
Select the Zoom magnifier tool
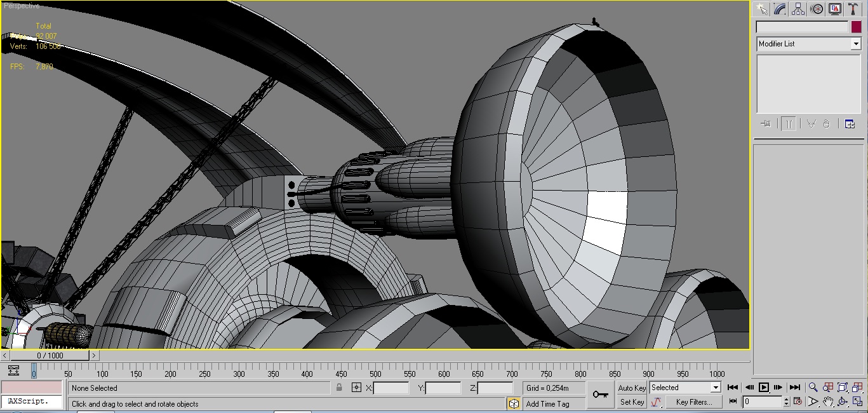click(813, 388)
